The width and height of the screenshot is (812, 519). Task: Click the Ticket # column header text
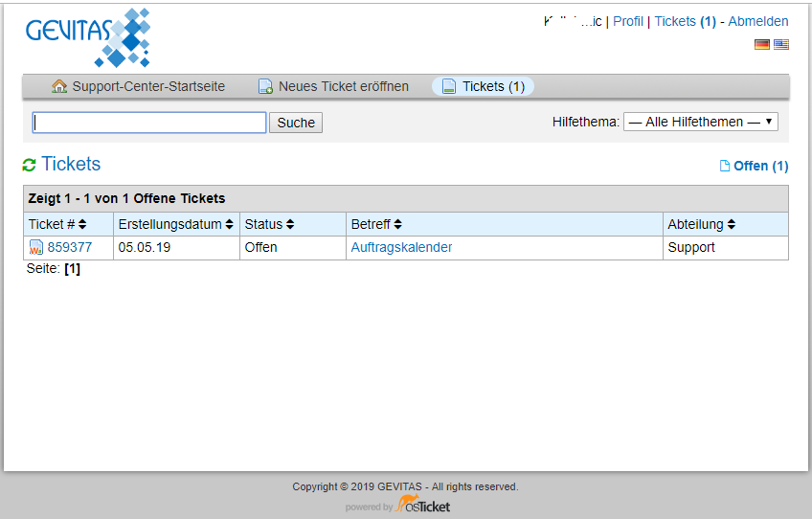pyautogui.click(x=52, y=224)
